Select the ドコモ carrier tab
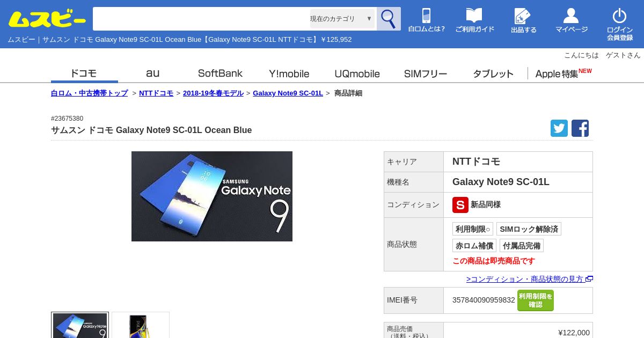Image resolution: width=644 pixels, height=338 pixels. (x=84, y=74)
